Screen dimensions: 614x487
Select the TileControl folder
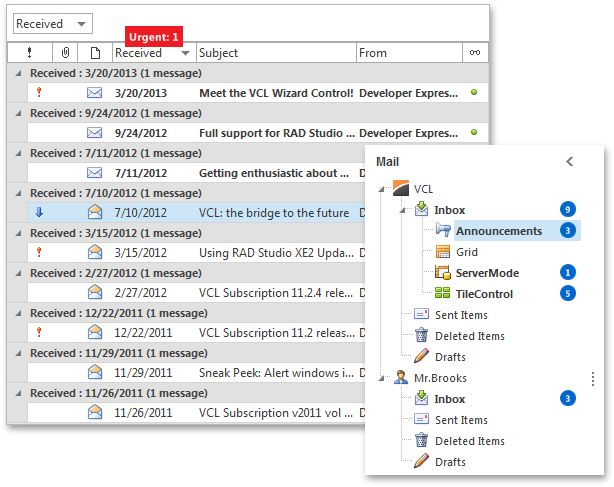point(484,294)
